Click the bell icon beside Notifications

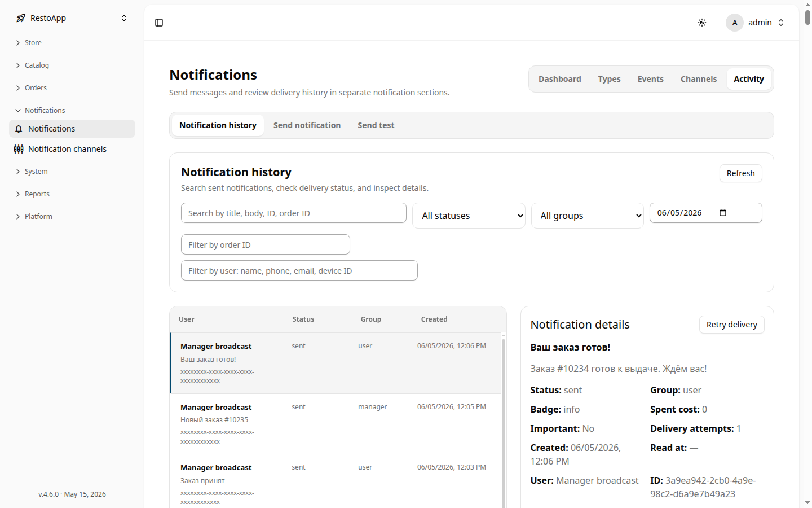tap(19, 129)
